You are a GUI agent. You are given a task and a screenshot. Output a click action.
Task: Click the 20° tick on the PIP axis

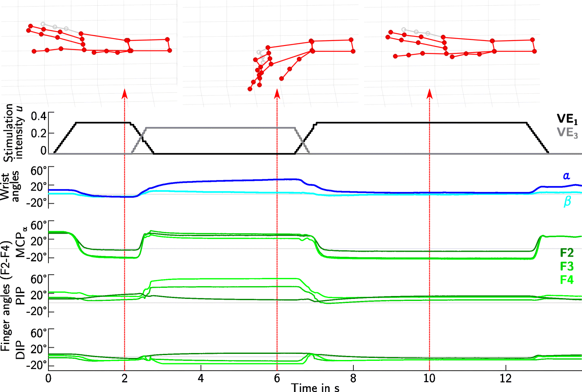(x=39, y=295)
